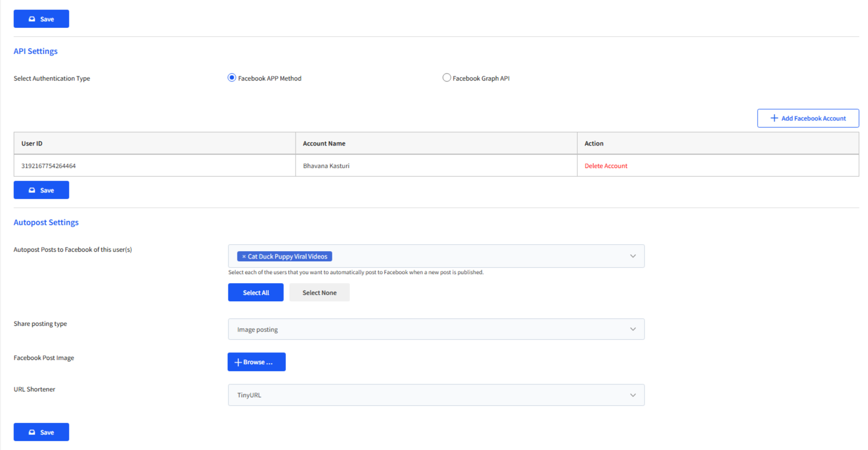868x450 pixels.
Task: Click the Bhavana Kasturi account name cell
Action: [x=436, y=166]
